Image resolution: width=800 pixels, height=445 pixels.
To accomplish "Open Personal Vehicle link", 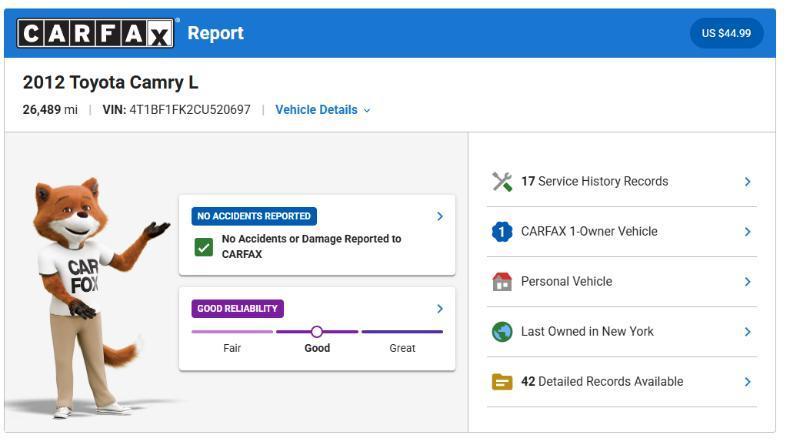I will tap(566, 281).
